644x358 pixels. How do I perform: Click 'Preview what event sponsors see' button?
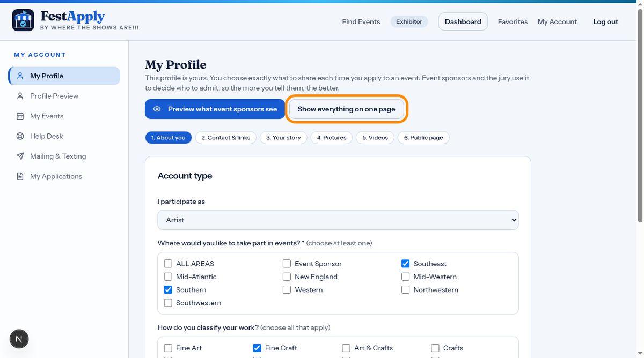tap(215, 109)
